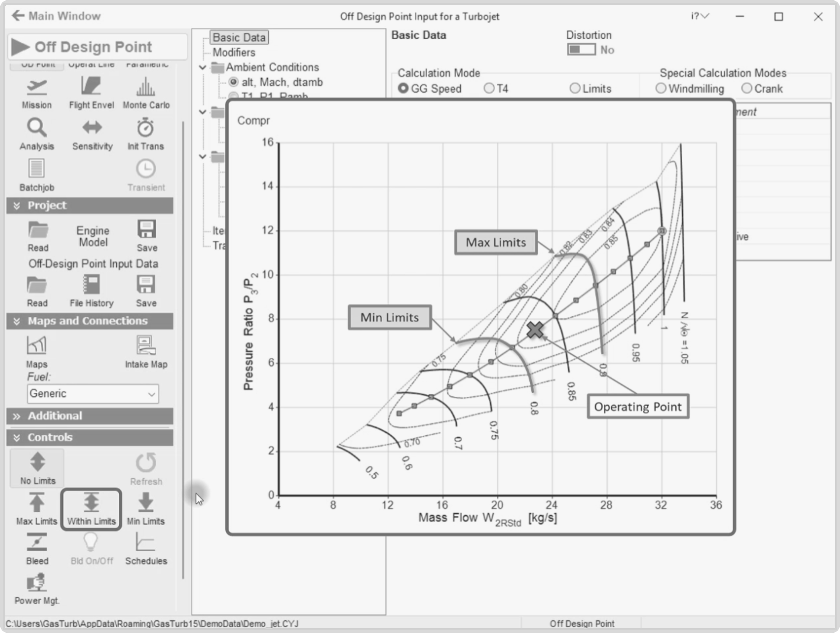Read an Engine Model project file

38,236
